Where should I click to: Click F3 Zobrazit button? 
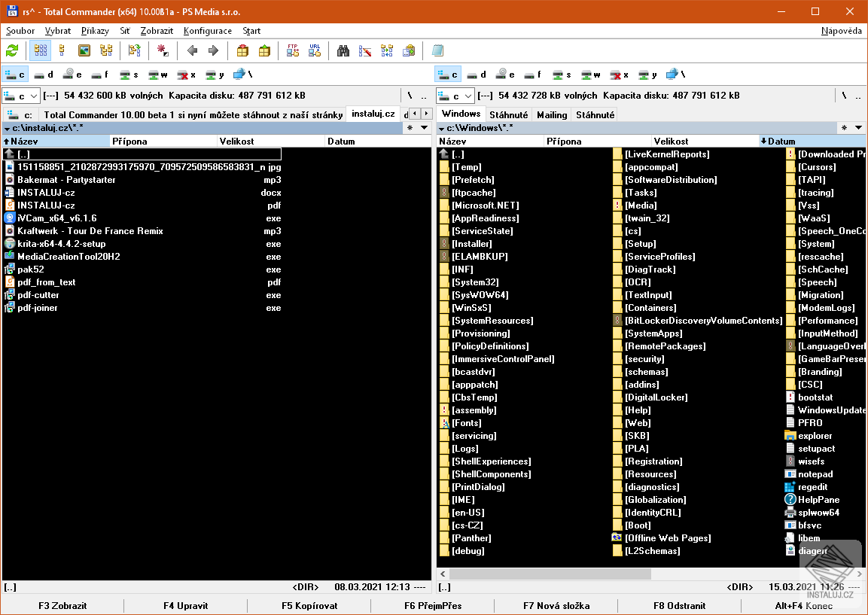(x=62, y=605)
